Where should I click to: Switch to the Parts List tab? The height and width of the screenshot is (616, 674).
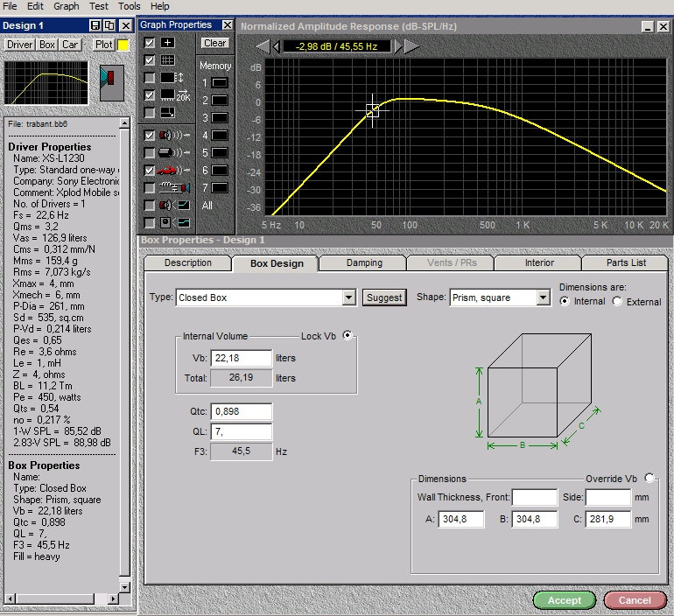[x=626, y=262]
